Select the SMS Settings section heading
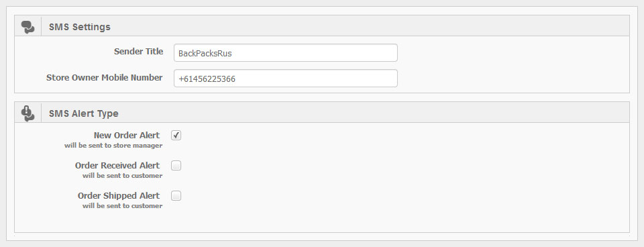Screen dimensions: 644x247 (80, 27)
